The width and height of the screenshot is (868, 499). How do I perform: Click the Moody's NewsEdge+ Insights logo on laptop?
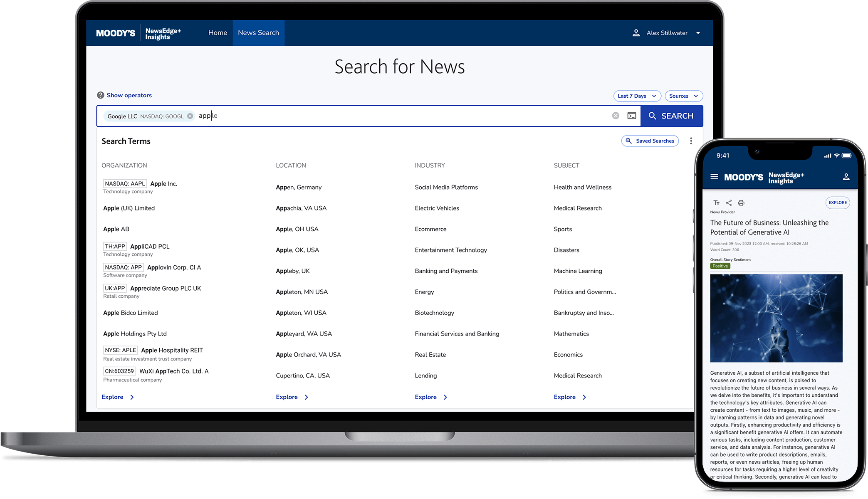coord(138,33)
